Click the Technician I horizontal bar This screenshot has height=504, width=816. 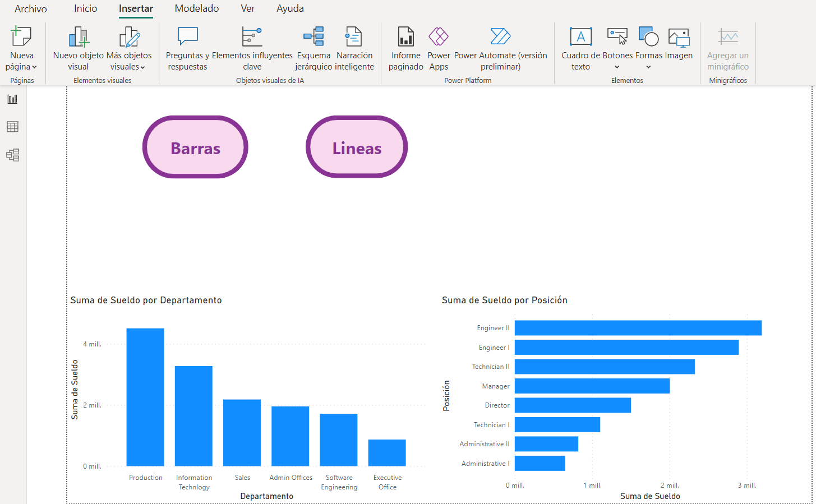557,424
